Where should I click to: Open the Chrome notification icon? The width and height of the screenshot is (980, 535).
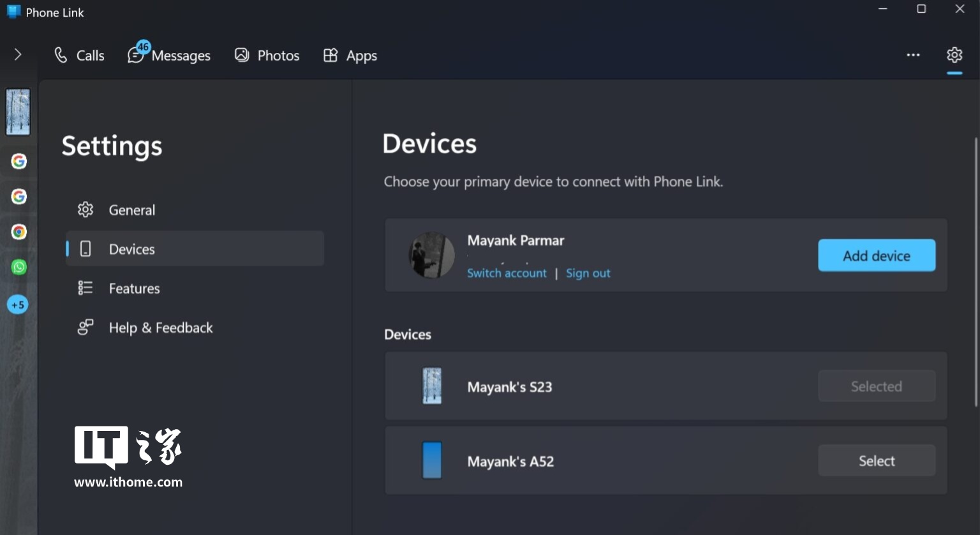(19, 232)
